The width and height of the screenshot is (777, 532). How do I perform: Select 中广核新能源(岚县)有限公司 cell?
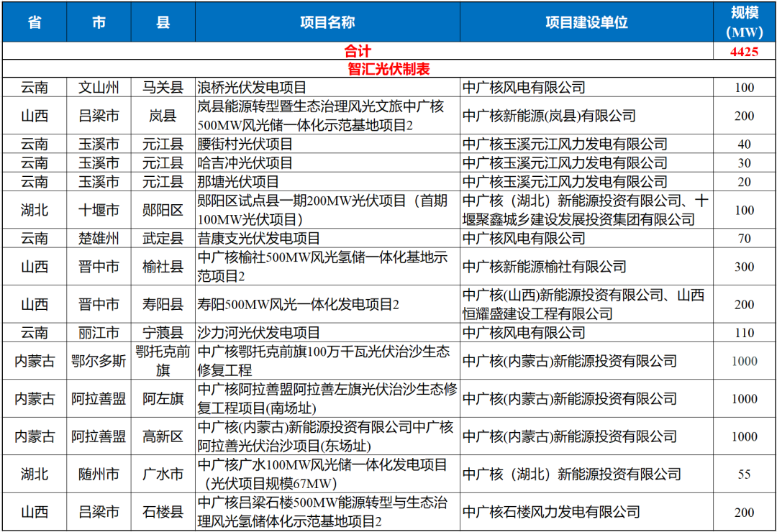587,116
